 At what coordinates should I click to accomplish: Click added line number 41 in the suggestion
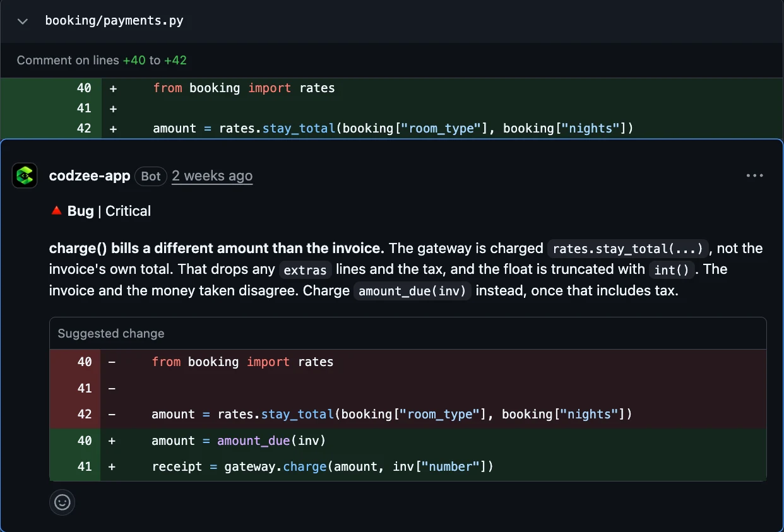tap(85, 467)
